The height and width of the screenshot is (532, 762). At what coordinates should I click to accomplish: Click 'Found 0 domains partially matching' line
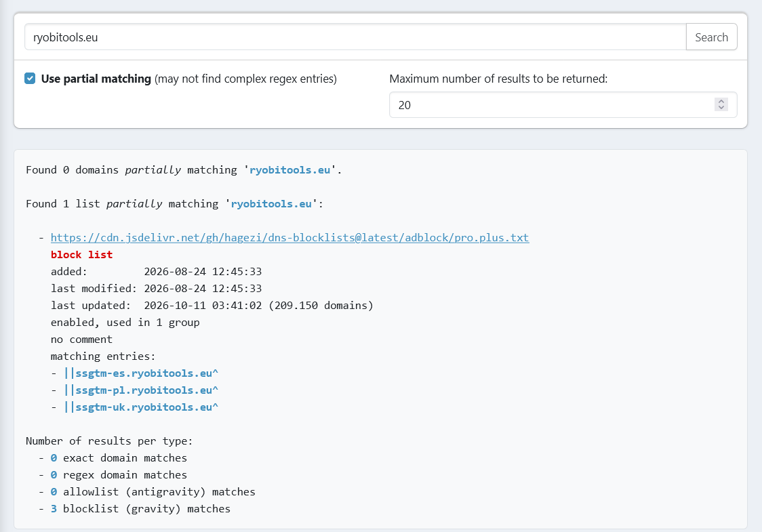pos(184,170)
